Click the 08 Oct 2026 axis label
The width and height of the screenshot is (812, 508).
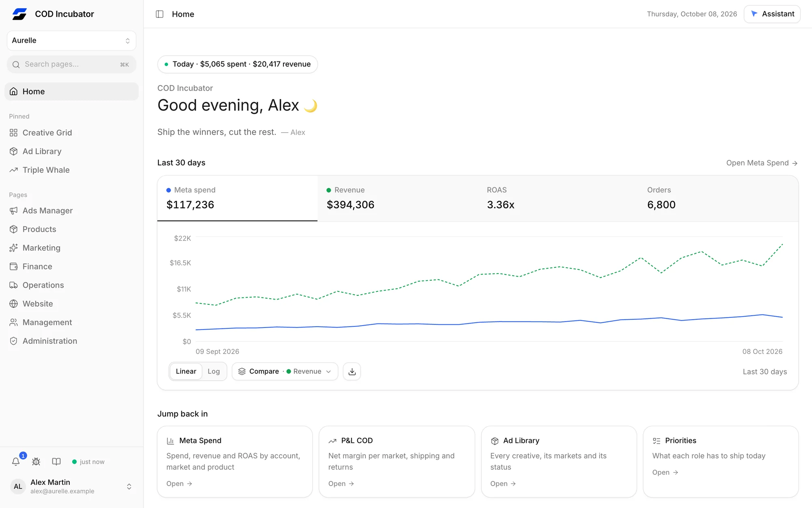tap(762, 352)
